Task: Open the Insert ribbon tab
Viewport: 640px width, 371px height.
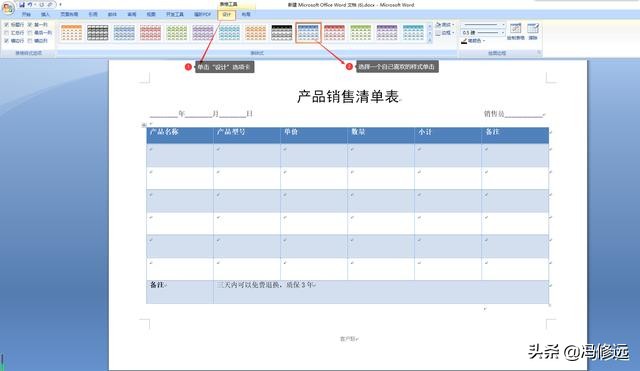Action: 45,14
